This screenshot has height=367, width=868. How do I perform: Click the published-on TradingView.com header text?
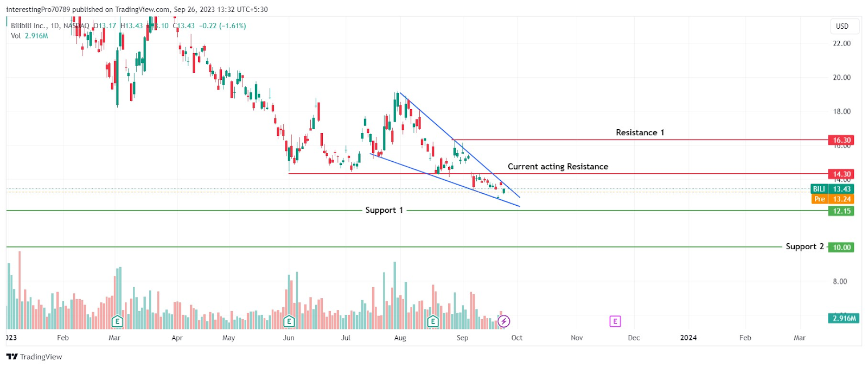coord(137,9)
